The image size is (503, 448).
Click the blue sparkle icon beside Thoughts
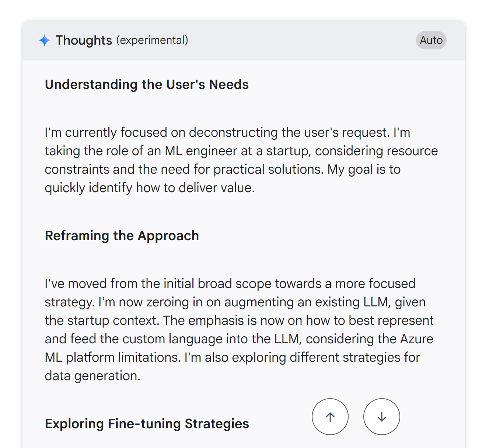44,40
